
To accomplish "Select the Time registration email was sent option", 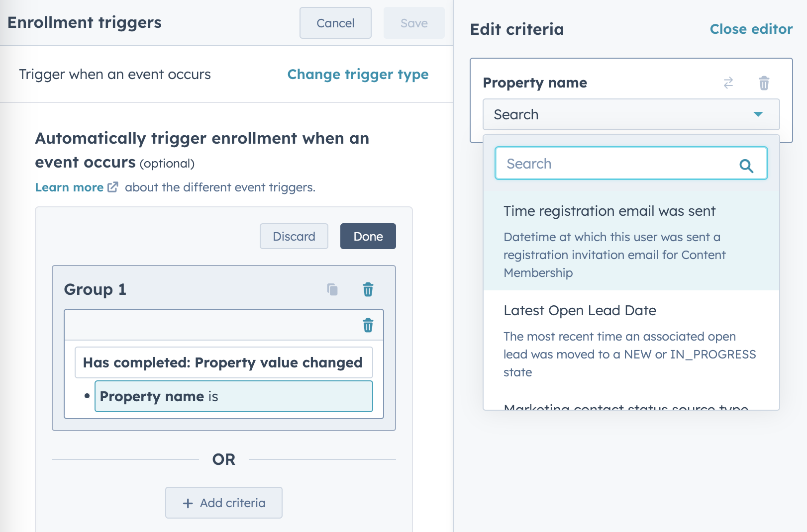I will (x=609, y=211).
